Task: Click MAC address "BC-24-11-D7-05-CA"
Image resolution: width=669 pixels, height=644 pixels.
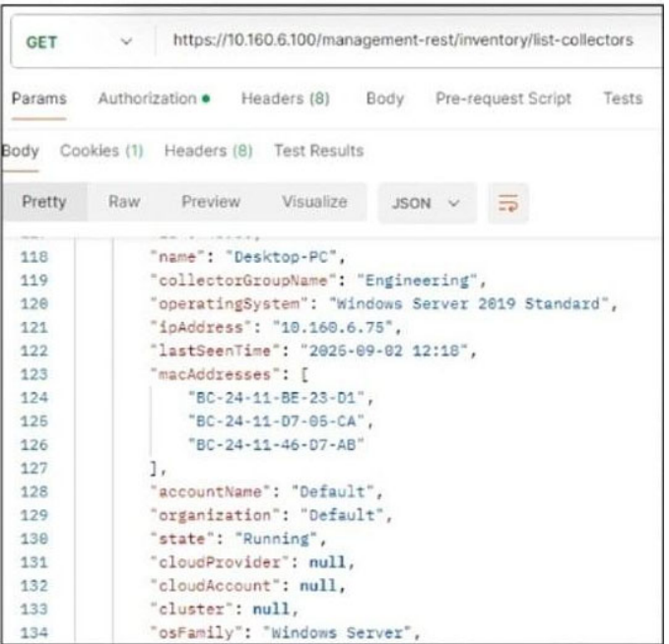Action: point(277,421)
